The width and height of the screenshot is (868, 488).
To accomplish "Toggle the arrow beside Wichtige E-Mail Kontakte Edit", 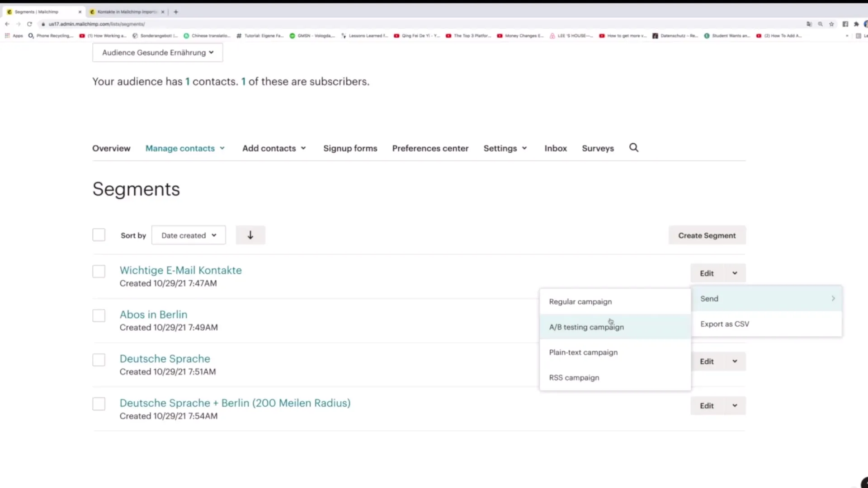I will coord(735,273).
